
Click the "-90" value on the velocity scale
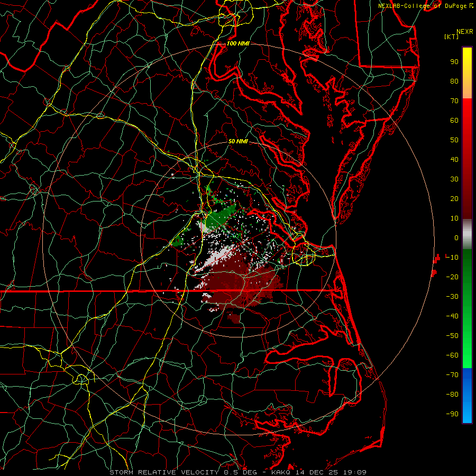[452, 414]
